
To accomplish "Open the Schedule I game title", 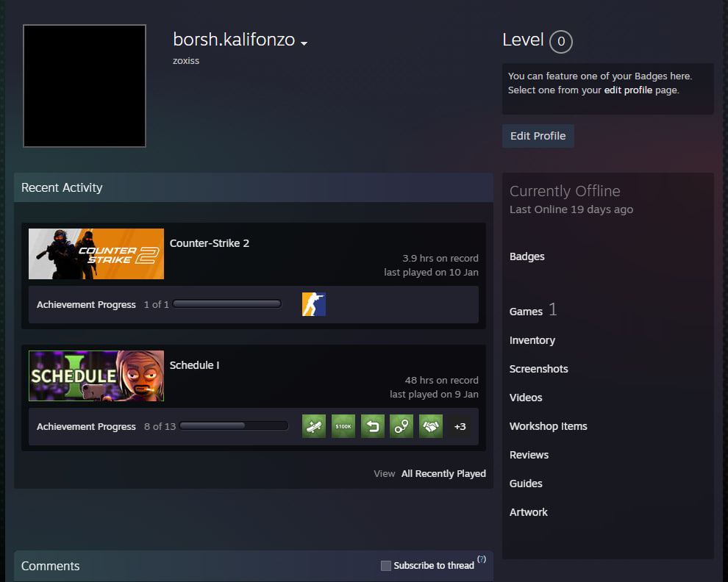I will pyautogui.click(x=195, y=365).
